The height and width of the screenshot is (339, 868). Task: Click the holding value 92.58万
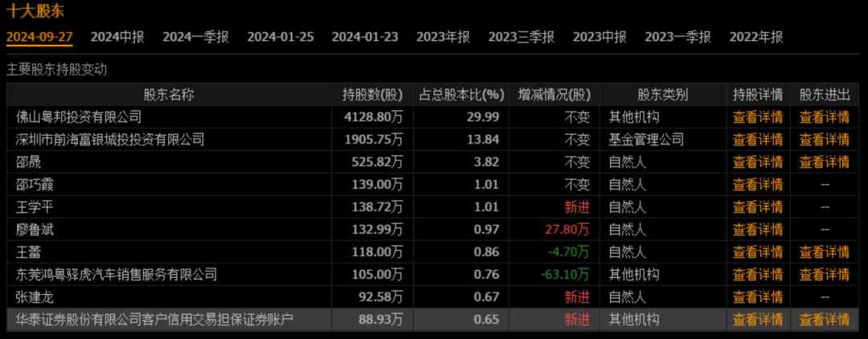[x=381, y=297]
